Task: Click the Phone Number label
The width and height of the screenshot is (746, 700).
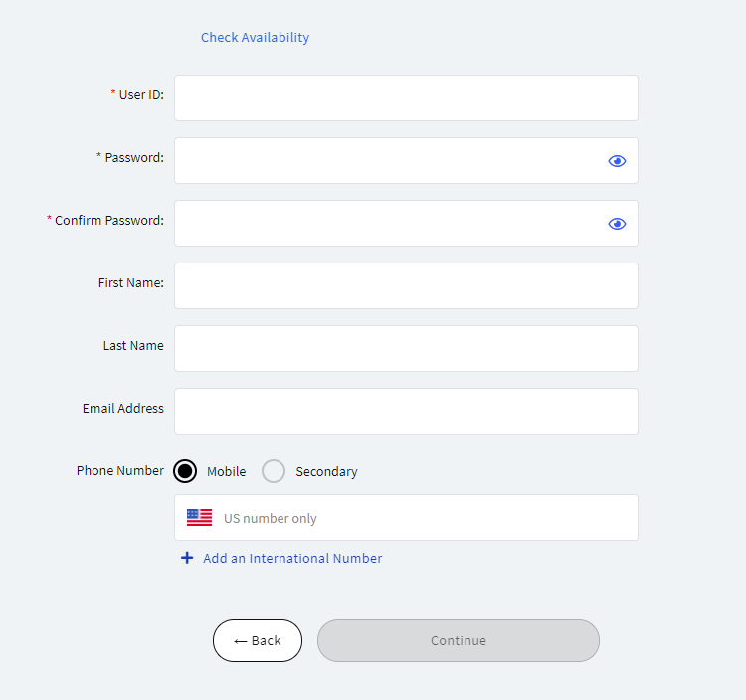Action: 120,470
